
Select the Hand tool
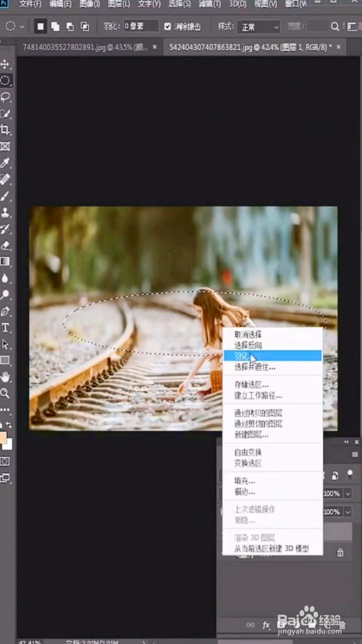click(x=5, y=376)
